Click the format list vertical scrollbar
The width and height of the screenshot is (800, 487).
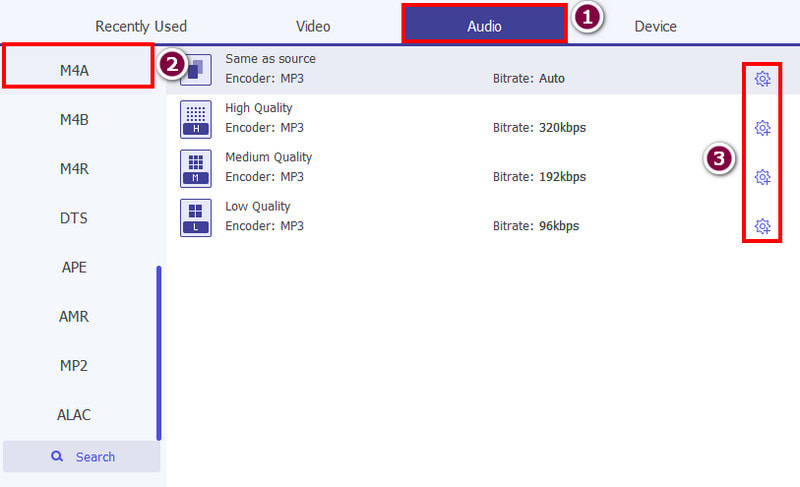pyautogui.click(x=159, y=350)
